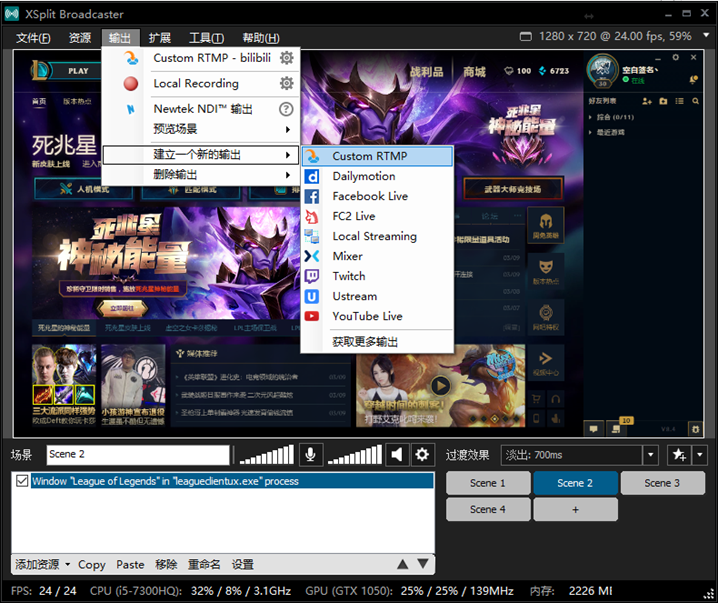Open resolution dropdown arrow at top right
Screen dimensions: 718x603
(x=706, y=35)
